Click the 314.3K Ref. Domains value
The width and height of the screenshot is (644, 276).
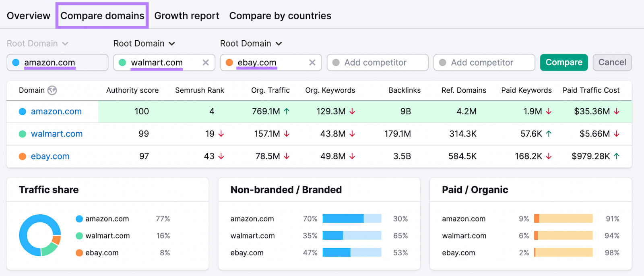(463, 134)
